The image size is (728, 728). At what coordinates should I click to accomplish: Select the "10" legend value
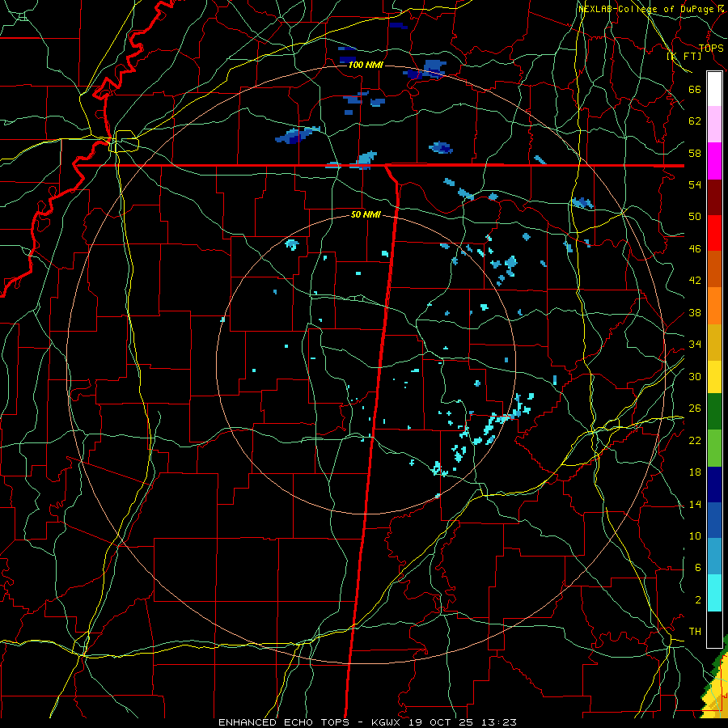tap(695, 535)
